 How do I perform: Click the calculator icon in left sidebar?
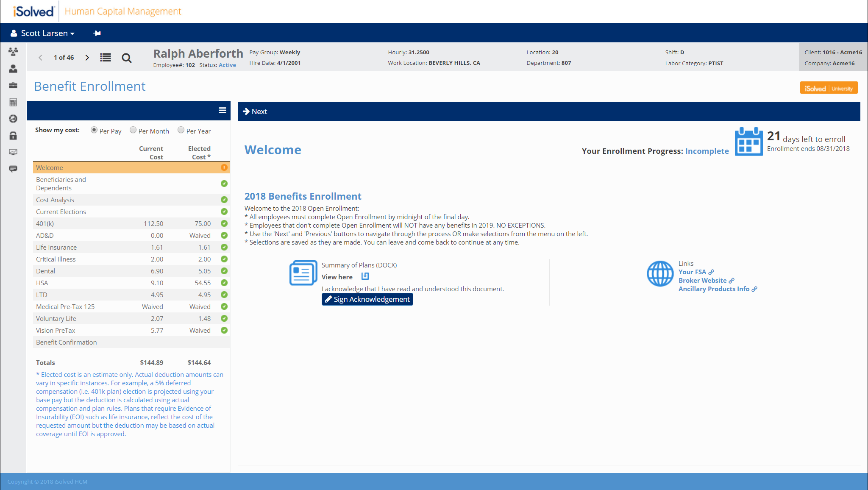coord(13,102)
